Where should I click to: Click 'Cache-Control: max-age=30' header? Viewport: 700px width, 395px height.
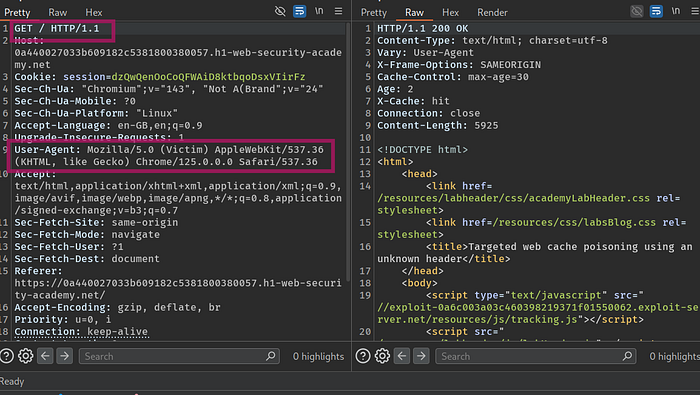pos(453,77)
